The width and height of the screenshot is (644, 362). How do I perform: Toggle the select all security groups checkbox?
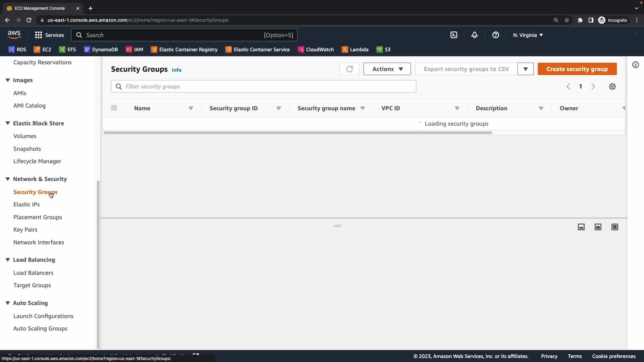coord(114,108)
